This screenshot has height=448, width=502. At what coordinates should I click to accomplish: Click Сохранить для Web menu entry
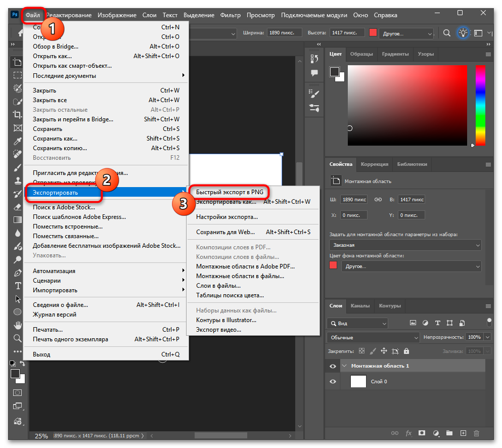point(225,232)
